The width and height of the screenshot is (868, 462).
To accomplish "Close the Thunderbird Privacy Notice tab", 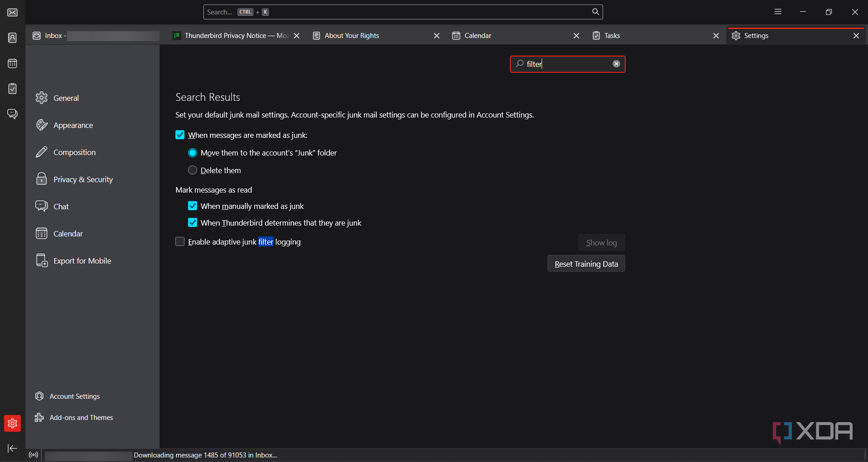I will pyautogui.click(x=297, y=36).
